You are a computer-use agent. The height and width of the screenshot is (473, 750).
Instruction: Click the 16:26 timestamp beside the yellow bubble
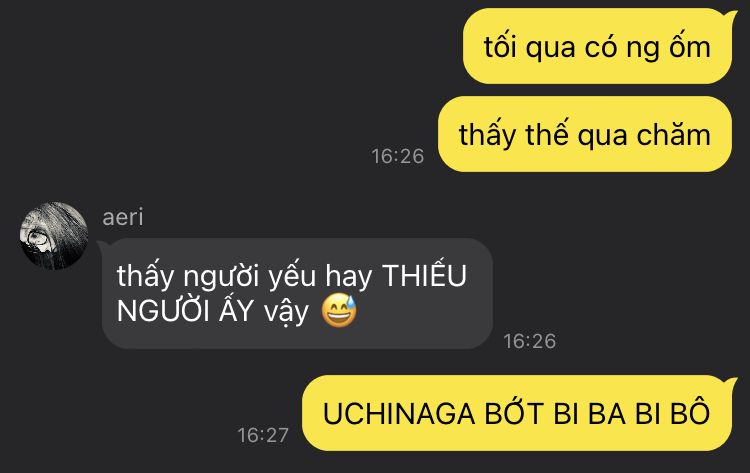397,156
